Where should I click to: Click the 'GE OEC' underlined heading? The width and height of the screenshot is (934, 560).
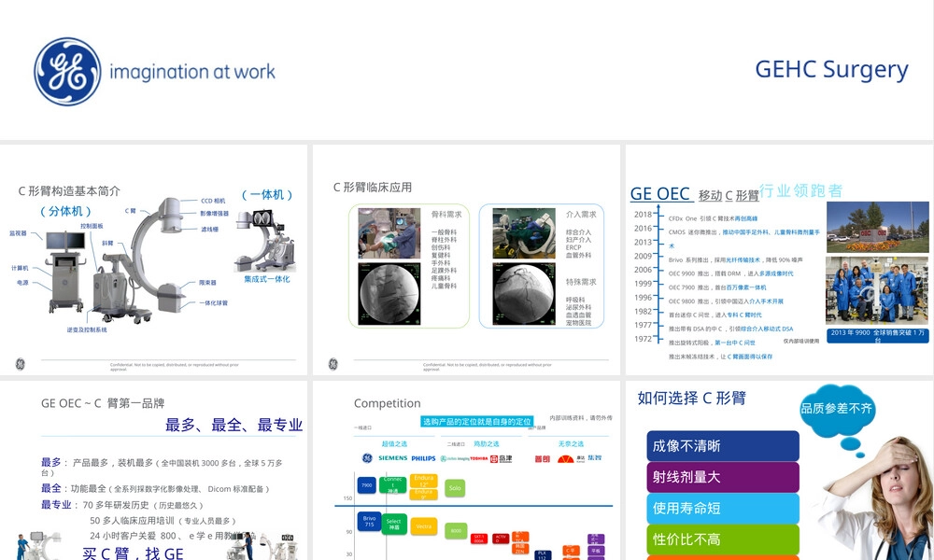click(660, 194)
